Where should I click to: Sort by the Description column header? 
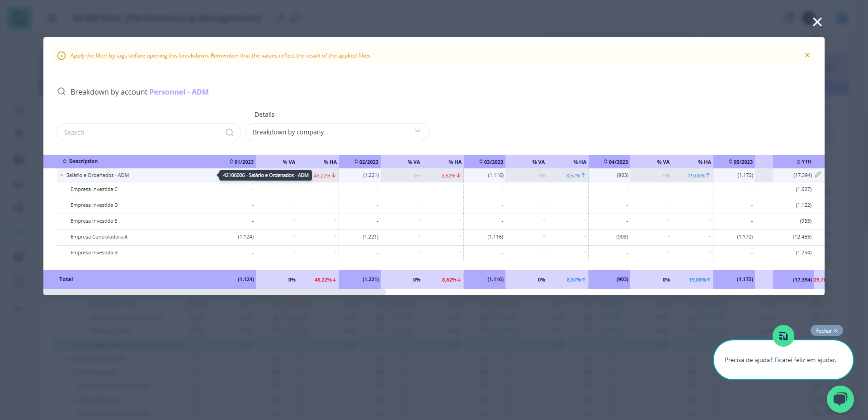click(80, 161)
